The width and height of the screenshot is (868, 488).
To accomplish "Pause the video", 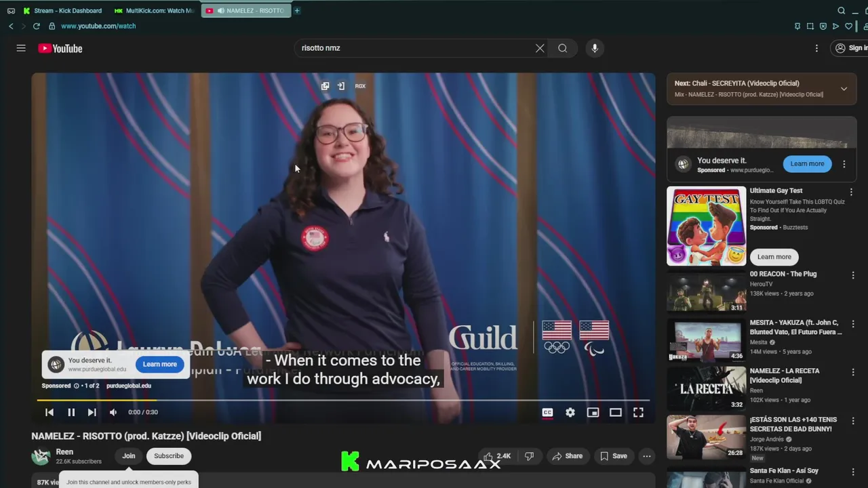I will (x=71, y=412).
